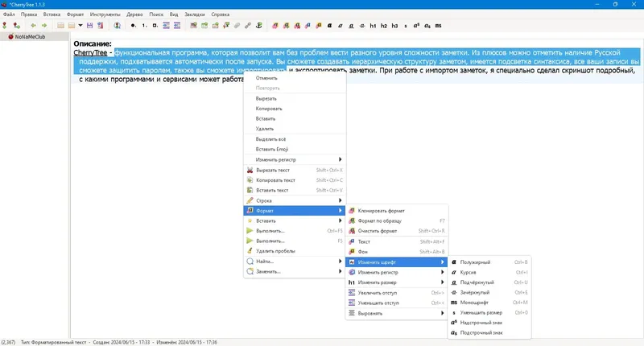The image size is (644, 346).
Task: Expand the Изменить размер submenu
Action: point(396,282)
